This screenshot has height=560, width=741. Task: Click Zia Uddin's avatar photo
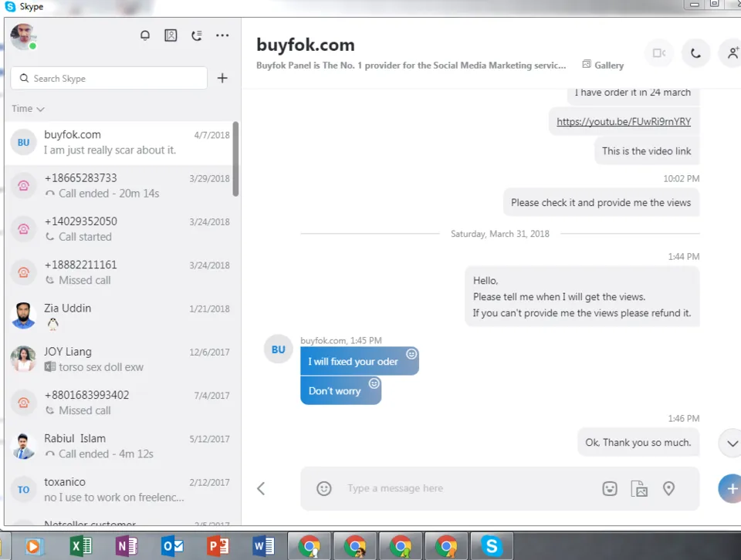[x=23, y=316]
